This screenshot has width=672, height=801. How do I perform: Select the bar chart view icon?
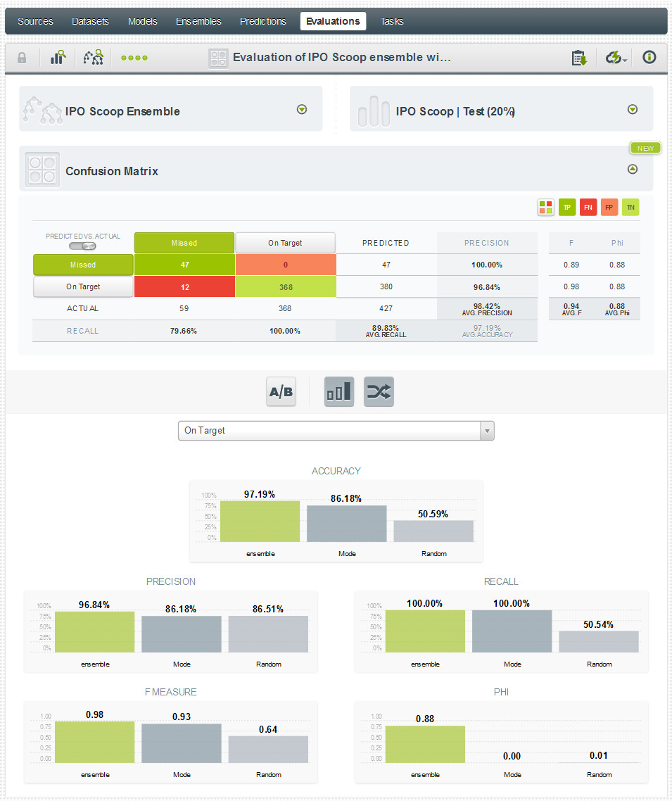coord(338,392)
